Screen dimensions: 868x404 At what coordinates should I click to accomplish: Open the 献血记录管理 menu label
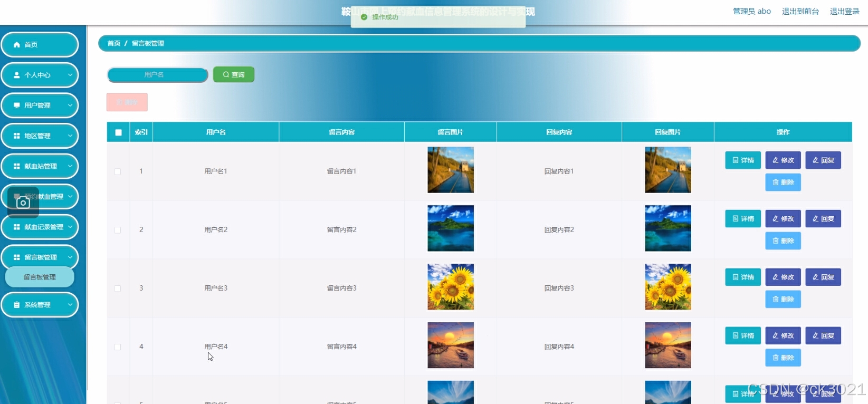click(x=44, y=227)
